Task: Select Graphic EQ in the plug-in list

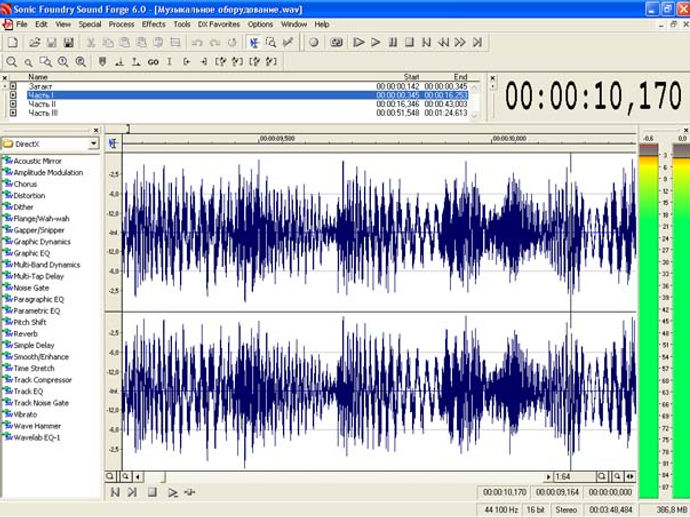Action: tap(32, 253)
